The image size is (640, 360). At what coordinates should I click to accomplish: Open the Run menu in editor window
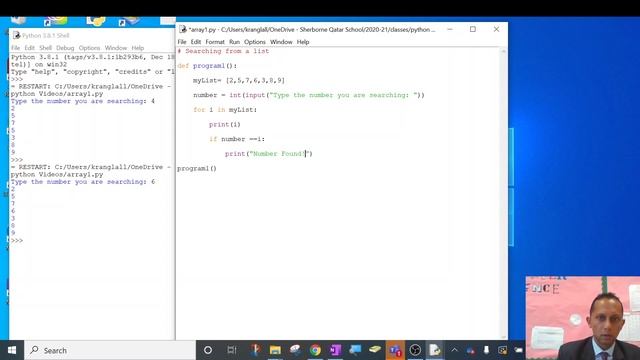234,42
